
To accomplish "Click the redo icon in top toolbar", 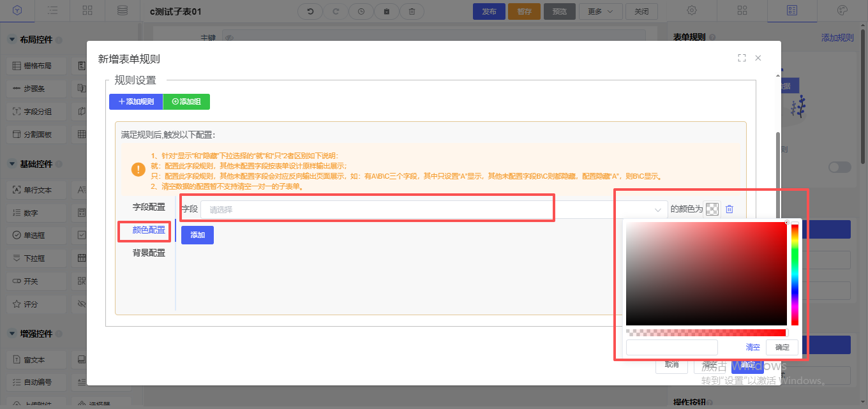I will tap(336, 11).
